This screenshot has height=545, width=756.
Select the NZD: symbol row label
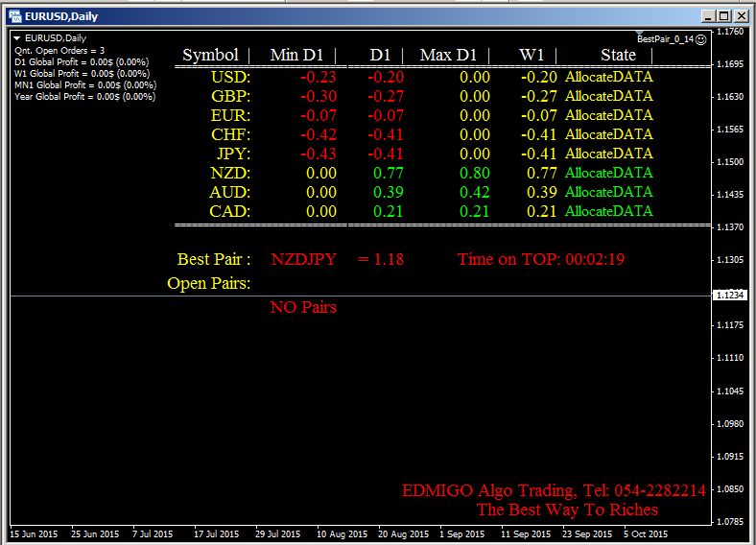pyautogui.click(x=230, y=173)
